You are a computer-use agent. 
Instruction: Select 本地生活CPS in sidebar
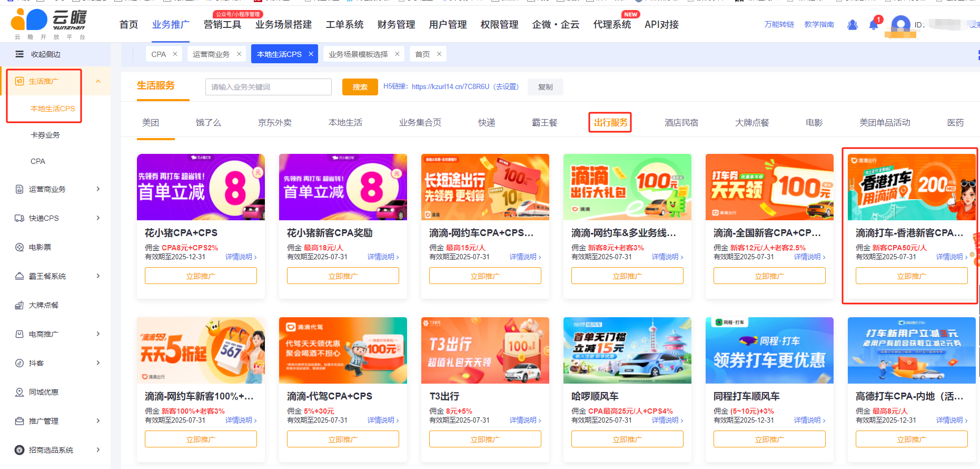pyautogui.click(x=53, y=109)
